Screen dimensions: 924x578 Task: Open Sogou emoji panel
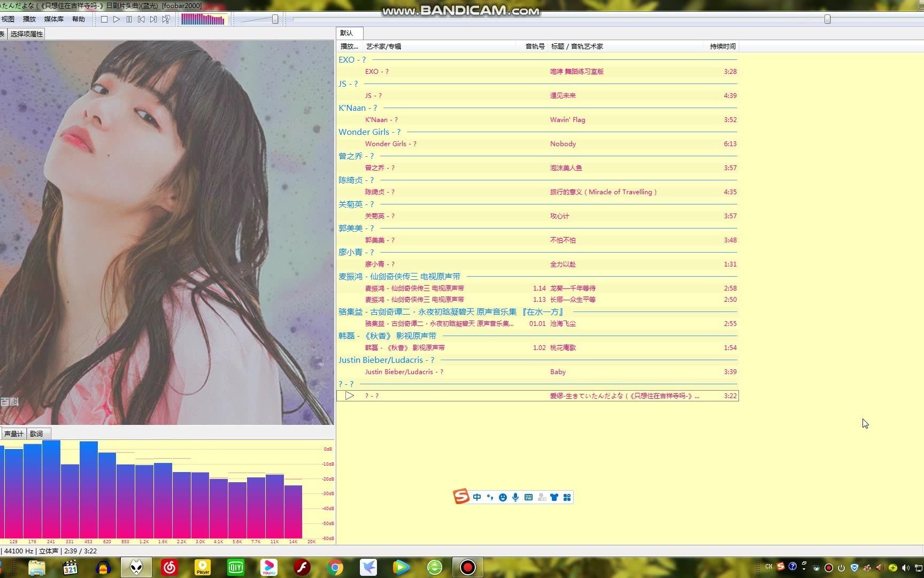coord(503,497)
